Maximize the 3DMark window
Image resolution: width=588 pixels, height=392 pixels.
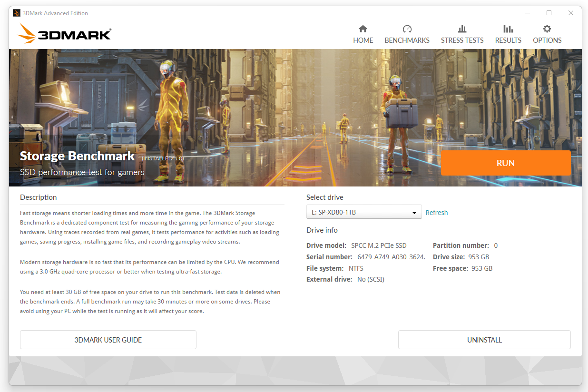click(x=549, y=13)
